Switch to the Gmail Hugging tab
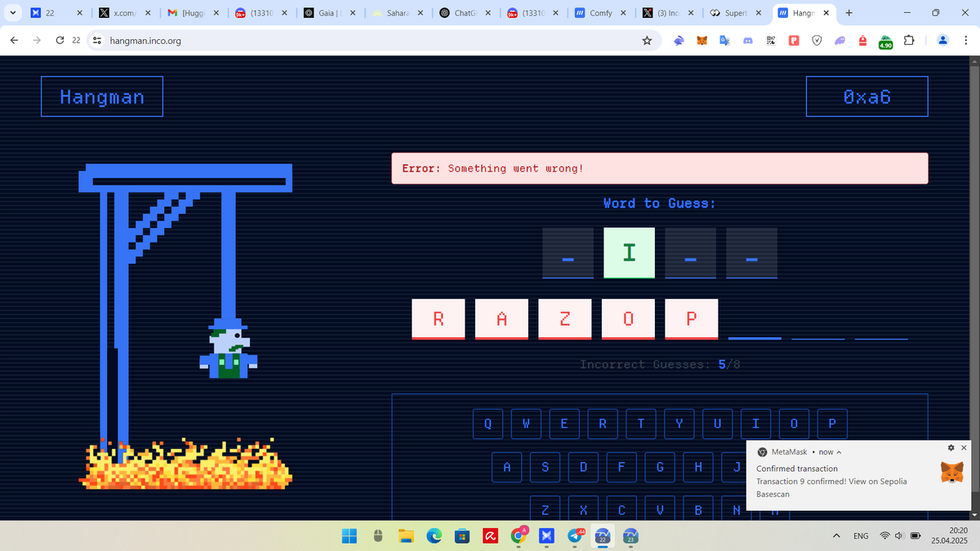This screenshot has height=551, width=980. [x=193, y=13]
